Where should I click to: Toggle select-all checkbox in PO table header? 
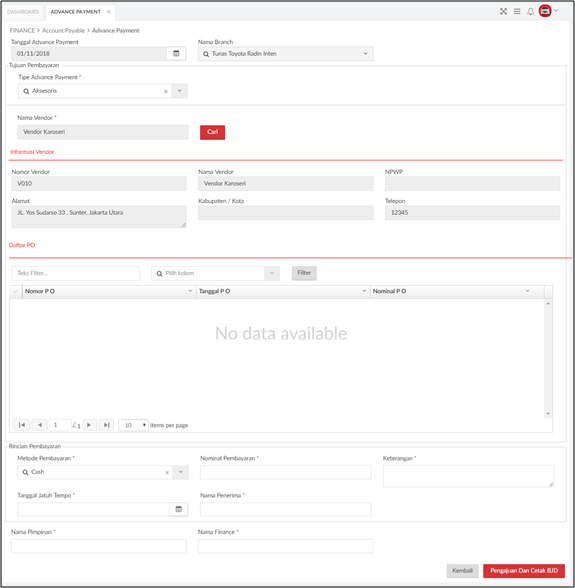point(16,291)
